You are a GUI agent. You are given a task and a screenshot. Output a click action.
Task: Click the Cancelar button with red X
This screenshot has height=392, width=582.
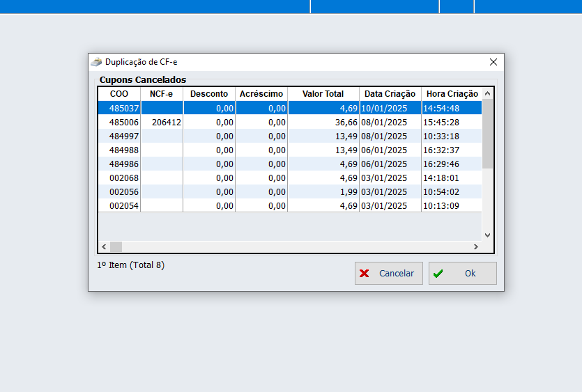click(x=388, y=274)
